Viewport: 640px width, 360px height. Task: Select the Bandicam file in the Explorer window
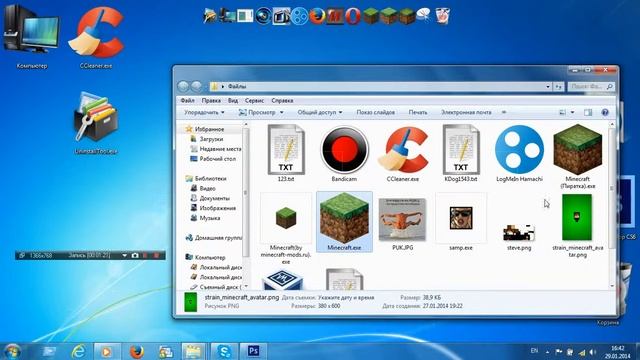pos(344,153)
